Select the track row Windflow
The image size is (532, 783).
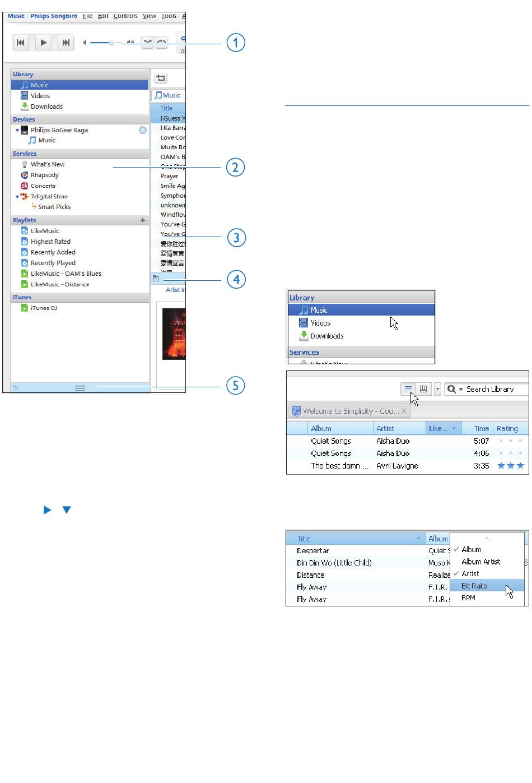168,215
